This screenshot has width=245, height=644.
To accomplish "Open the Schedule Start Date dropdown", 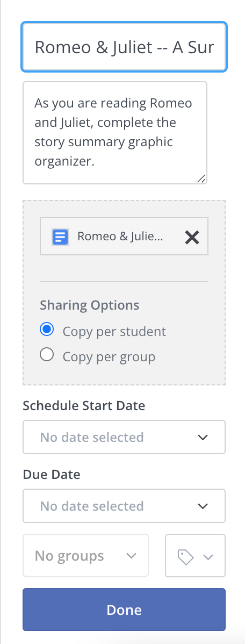I will coord(124,437).
